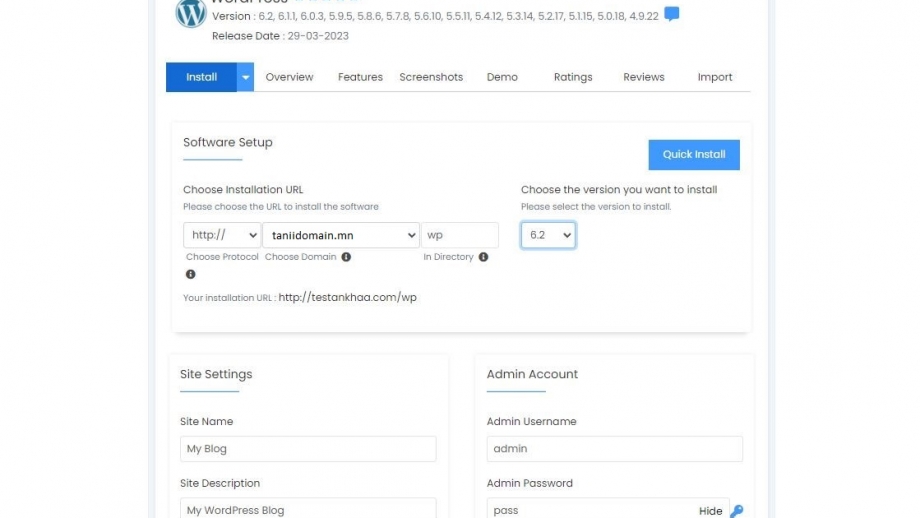
Task: Open the version changelog chat bubble icon
Action: pyautogui.click(x=672, y=13)
